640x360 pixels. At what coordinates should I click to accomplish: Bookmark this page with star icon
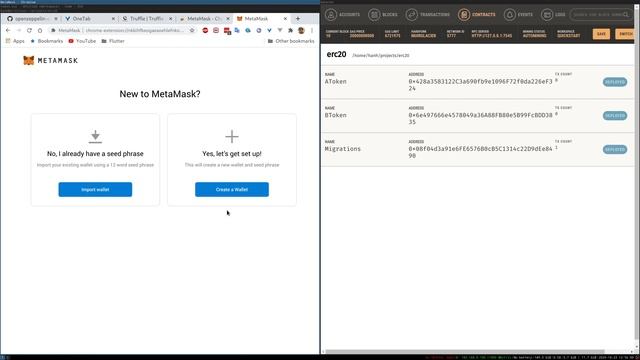point(192,30)
